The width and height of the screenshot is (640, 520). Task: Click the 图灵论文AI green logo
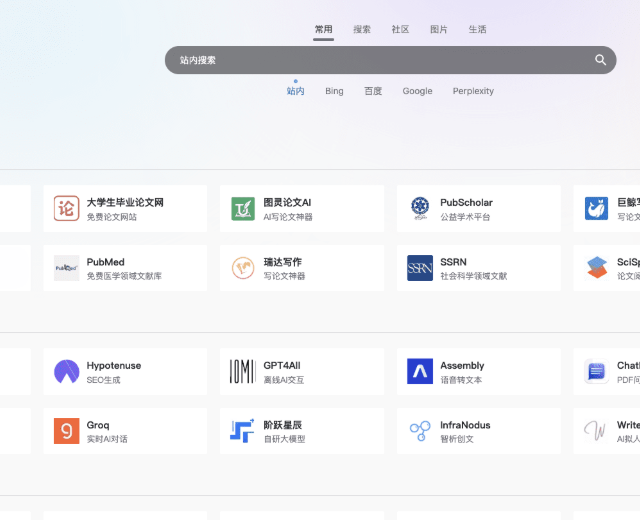(x=243, y=208)
